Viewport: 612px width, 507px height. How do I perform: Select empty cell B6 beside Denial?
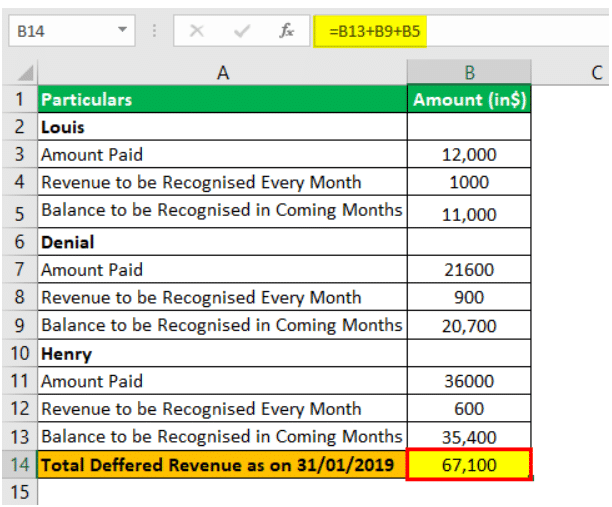pos(469,242)
